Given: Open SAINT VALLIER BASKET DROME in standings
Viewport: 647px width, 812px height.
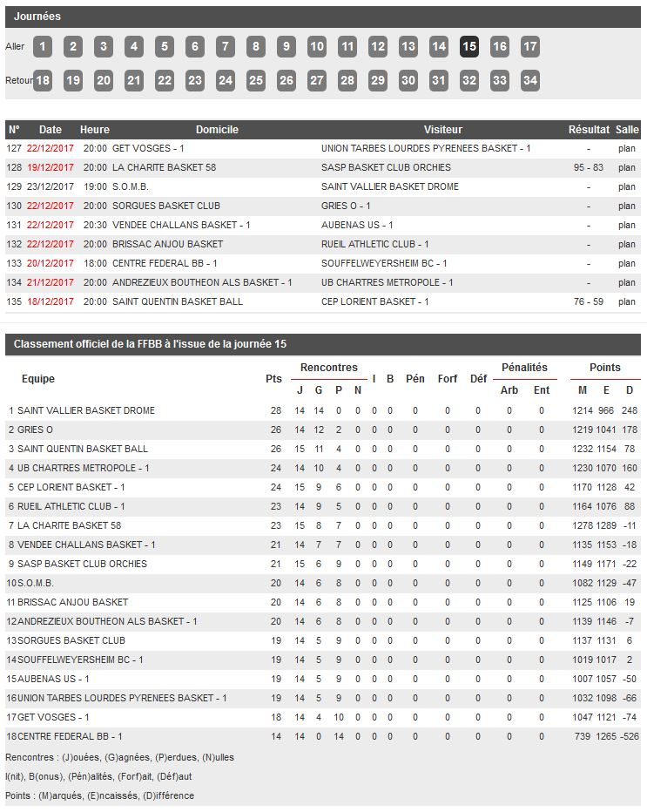Looking at the screenshot, I should click(86, 411).
